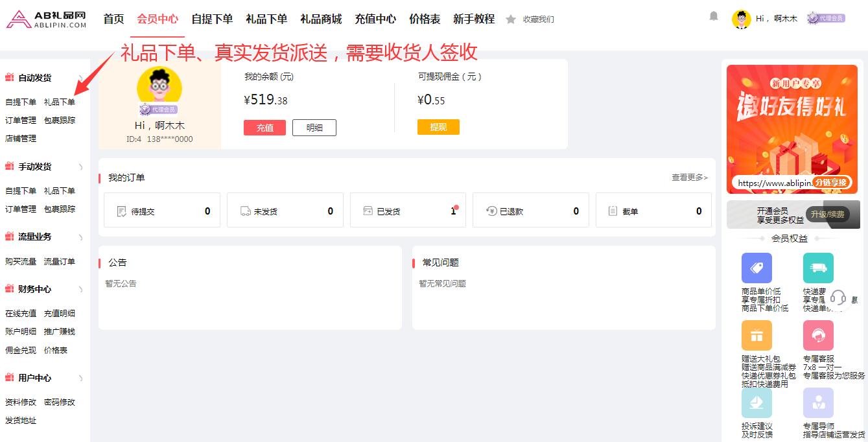Click the 专属客服 headset benefit icon

tap(818, 336)
